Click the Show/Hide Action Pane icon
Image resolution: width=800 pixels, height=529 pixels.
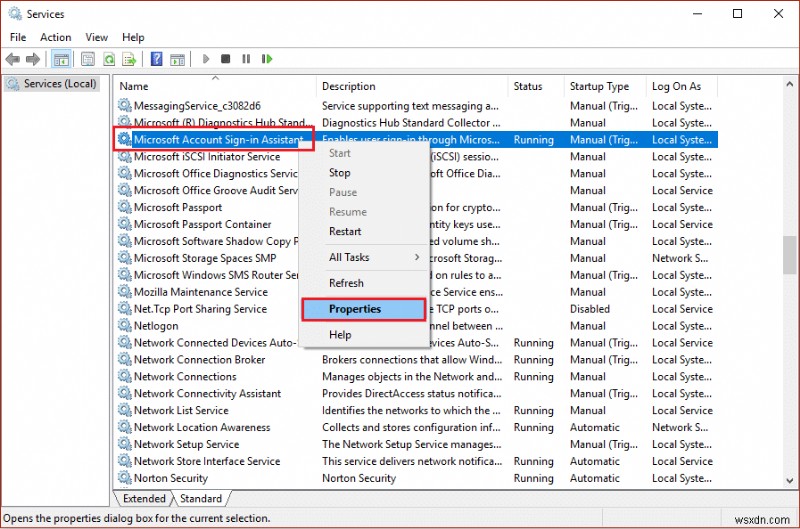[x=178, y=59]
